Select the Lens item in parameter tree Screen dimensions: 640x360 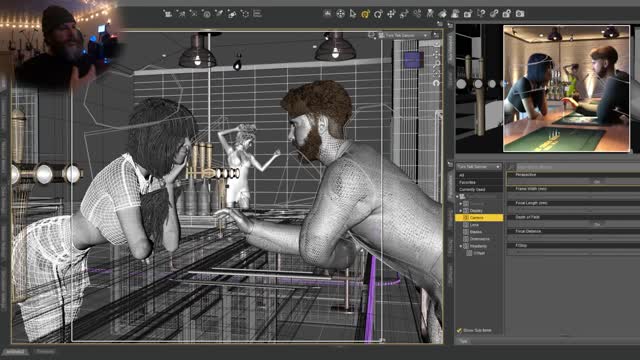[474, 225]
